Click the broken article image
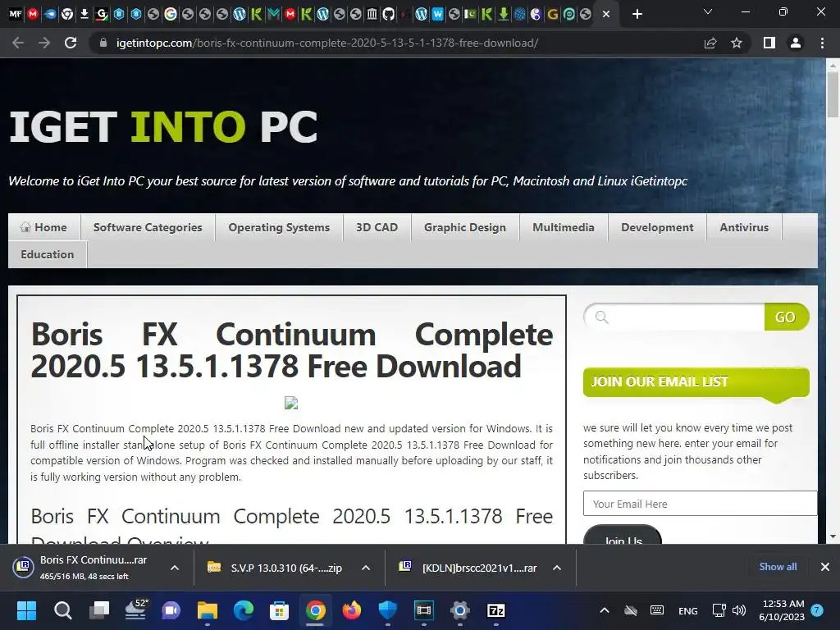Image resolution: width=840 pixels, height=630 pixels. (x=291, y=403)
